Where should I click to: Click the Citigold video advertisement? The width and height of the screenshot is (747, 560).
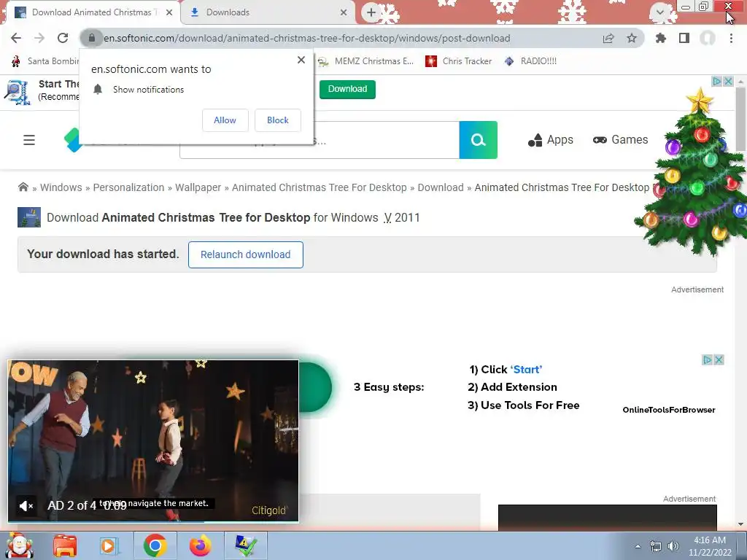[x=153, y=440]
